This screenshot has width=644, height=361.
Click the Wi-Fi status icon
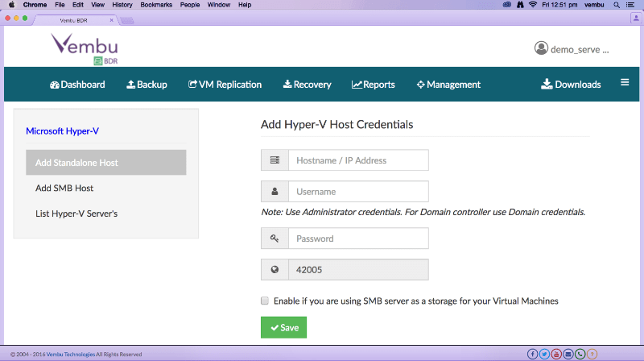(533, 5)
